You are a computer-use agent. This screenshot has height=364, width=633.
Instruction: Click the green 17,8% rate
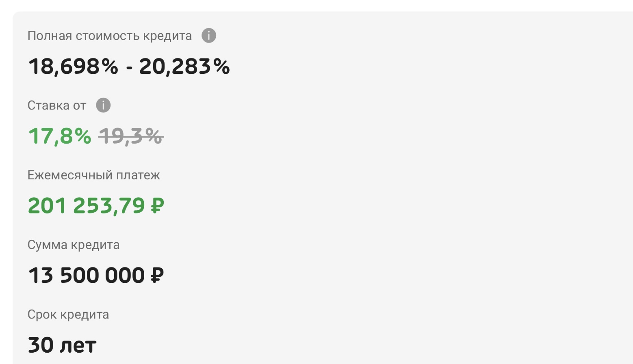pyautogui.click(x=60, y=136)
